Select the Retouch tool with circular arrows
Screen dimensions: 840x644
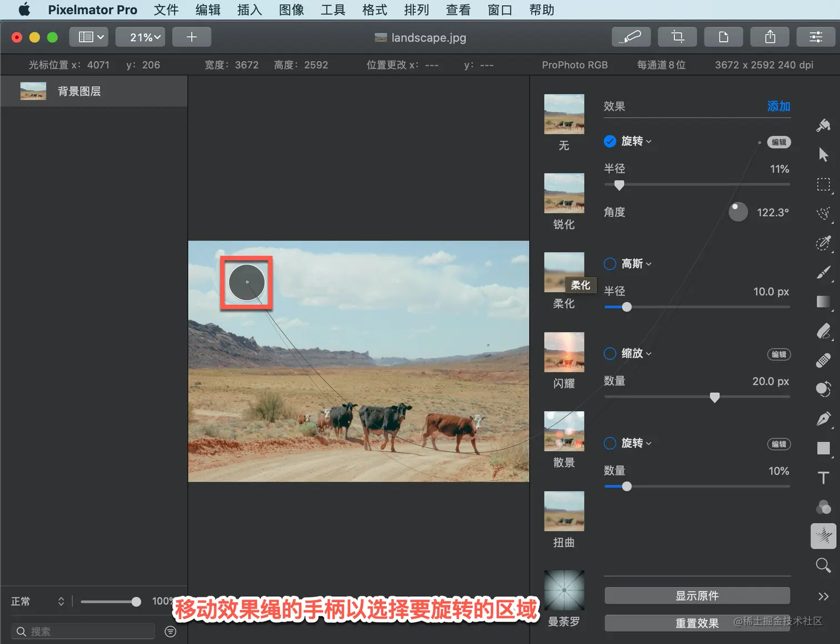823,390
